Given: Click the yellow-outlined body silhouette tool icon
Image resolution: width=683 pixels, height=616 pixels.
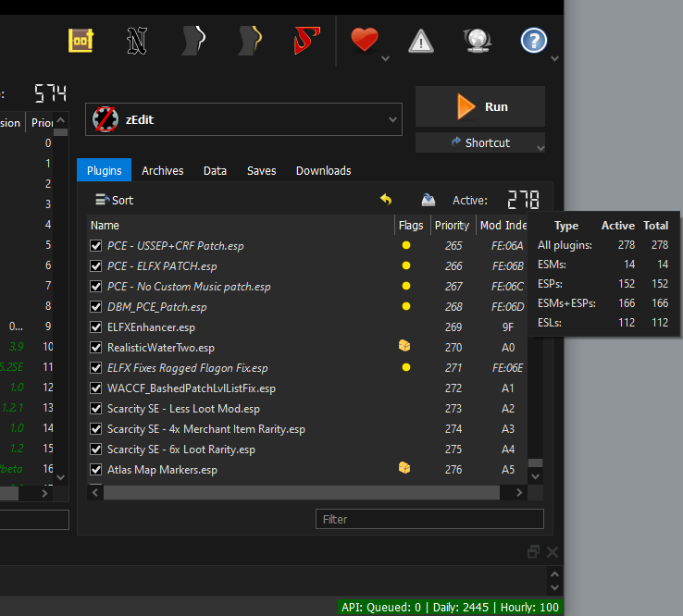Looking at the screenshot, I should [x=250, y=41].
